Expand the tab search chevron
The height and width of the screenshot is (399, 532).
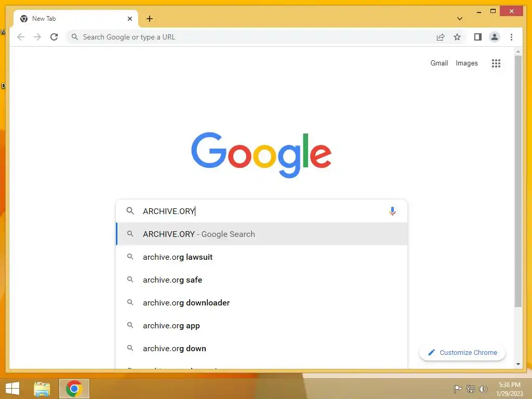click(x=460, y=19)
